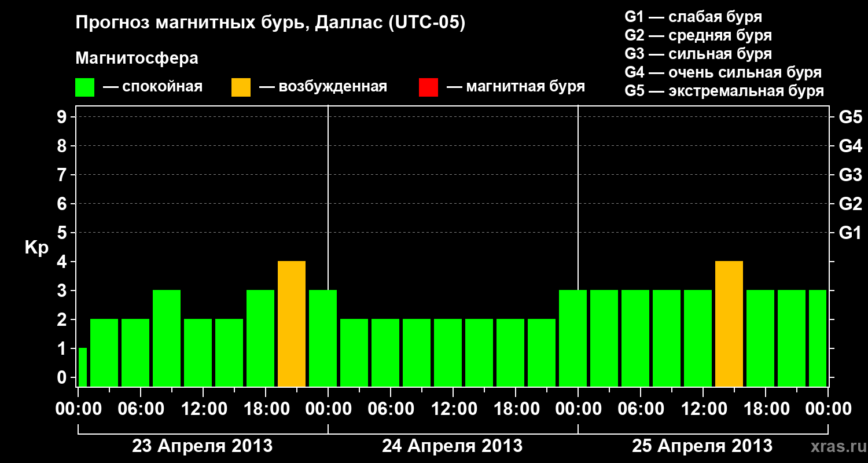868x463 pixels.
Task: Click the Kp 3 green bar before 12:00, 23 April
Action: pos(167,338)
